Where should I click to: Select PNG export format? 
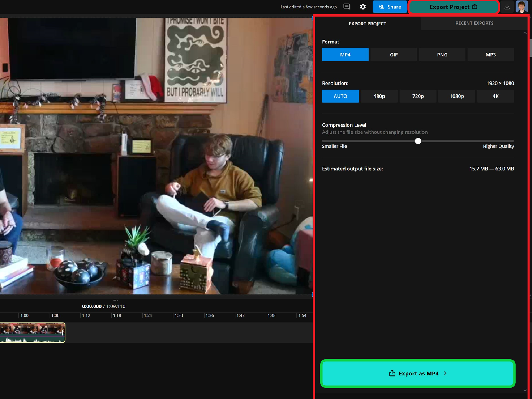tap(442, 55)
